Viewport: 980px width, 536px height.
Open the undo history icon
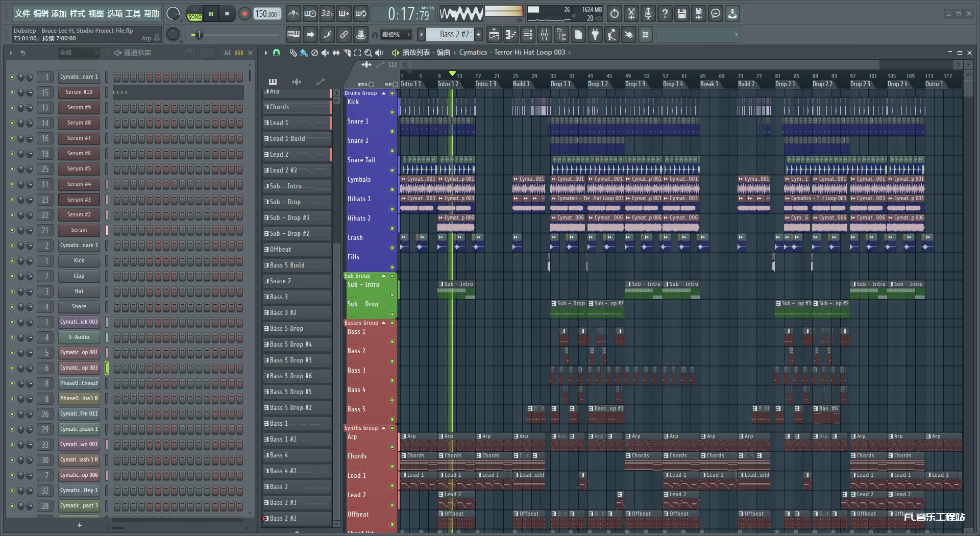[615, 14]
